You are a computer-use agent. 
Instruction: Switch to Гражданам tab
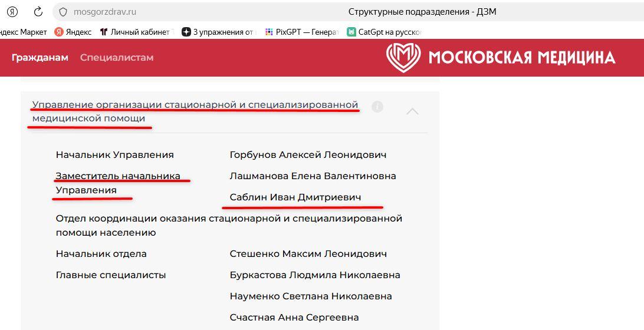click(x=40, y=58)
